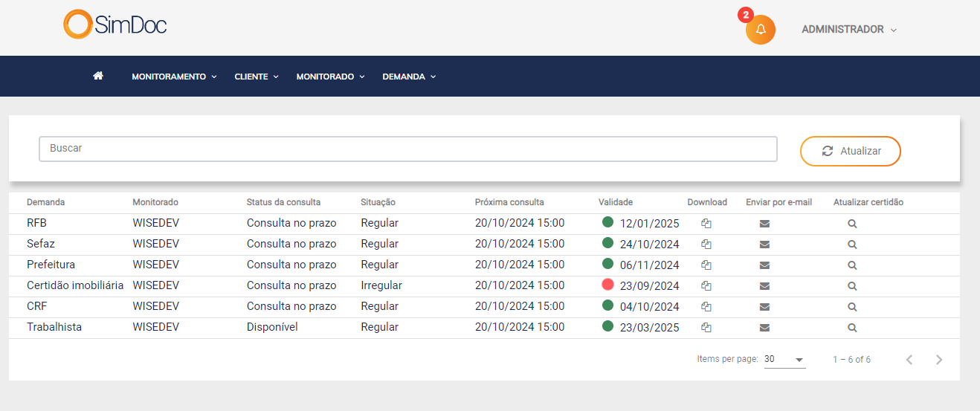The height and width of the screenshot is (411, 980).
Task: Expand the Monitoramento menu
Action: coord(174,77)
